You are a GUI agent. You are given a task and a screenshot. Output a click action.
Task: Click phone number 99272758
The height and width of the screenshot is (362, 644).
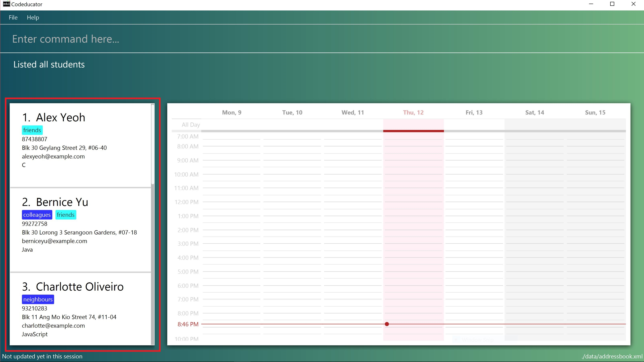point(34,224)
